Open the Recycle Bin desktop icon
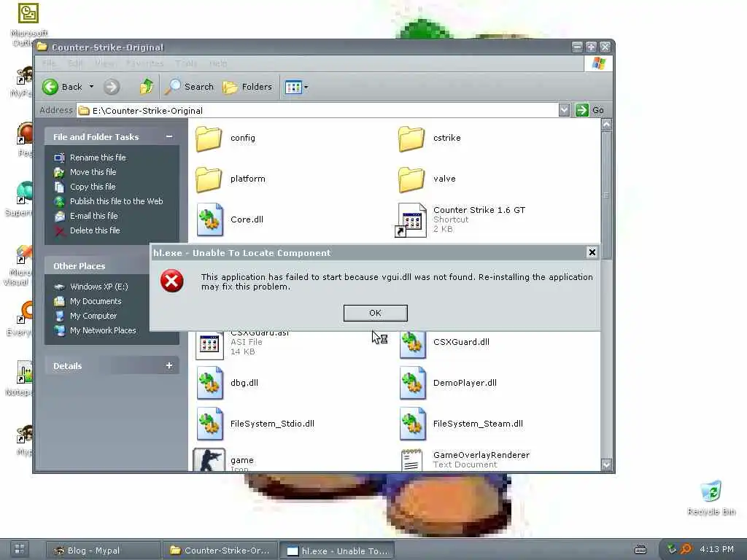747x560 pixels. tap(711, 498)
